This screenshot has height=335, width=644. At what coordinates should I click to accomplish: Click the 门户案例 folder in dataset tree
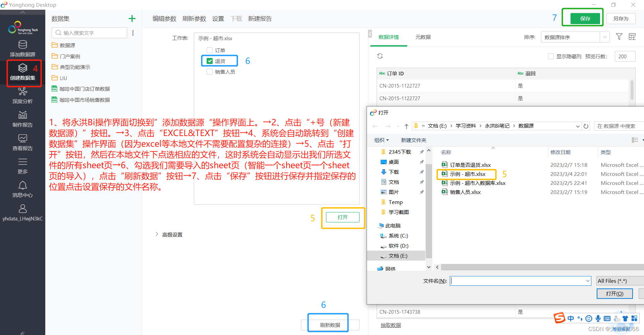(66, 56)
